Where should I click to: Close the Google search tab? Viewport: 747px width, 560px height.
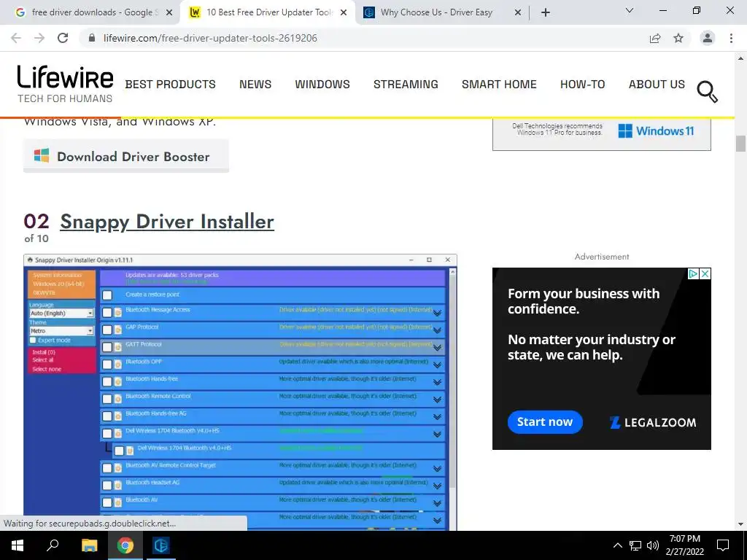pyautogui.click(x=169, y=12)
